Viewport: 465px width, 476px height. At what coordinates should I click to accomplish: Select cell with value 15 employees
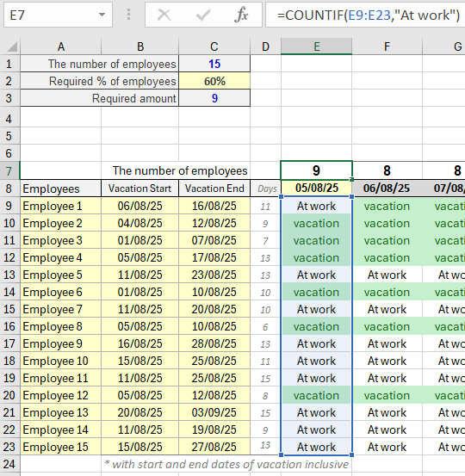point(214,64)
